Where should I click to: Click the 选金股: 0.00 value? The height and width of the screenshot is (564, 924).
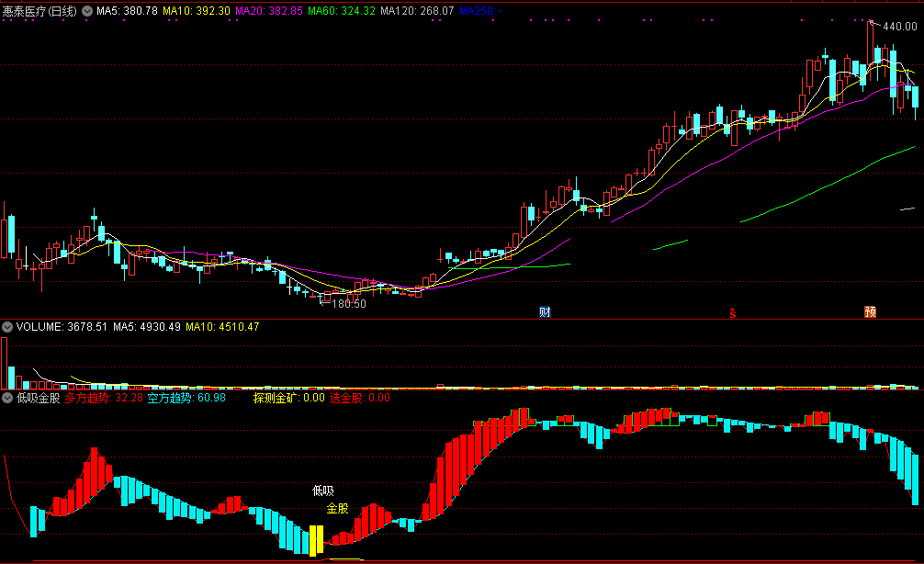[x=359, y=398]
